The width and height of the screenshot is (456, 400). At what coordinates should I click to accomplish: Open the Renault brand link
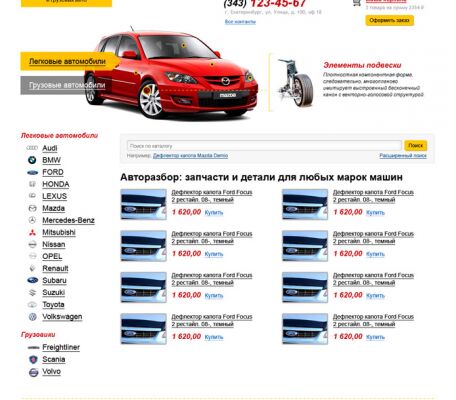[x=55, y=268]
